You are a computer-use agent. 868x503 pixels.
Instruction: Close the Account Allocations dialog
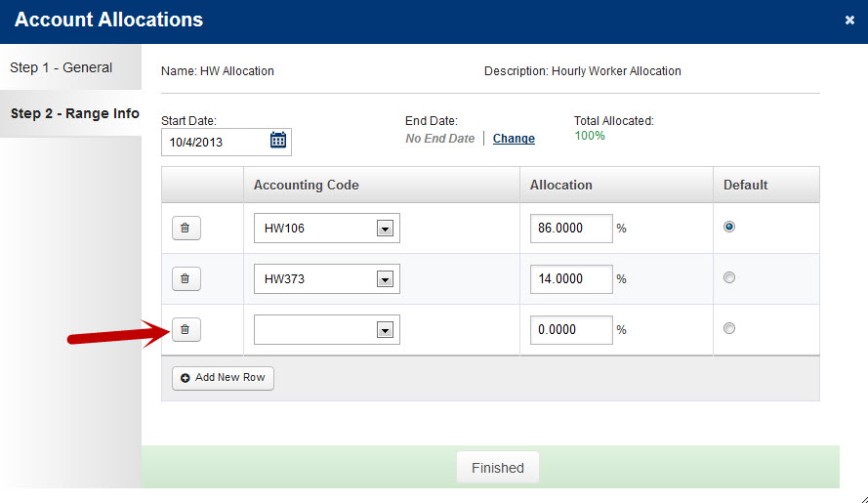click(x=849, y=20)
